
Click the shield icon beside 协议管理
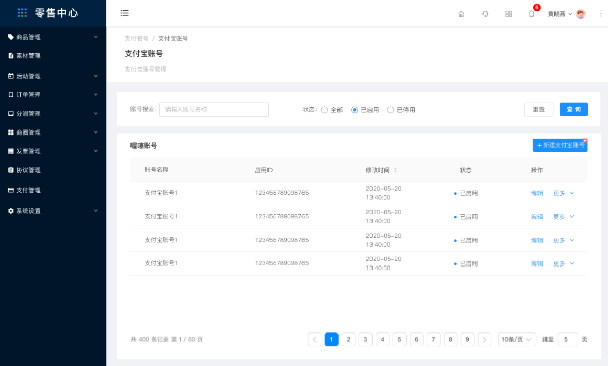[x=11, y=170]
